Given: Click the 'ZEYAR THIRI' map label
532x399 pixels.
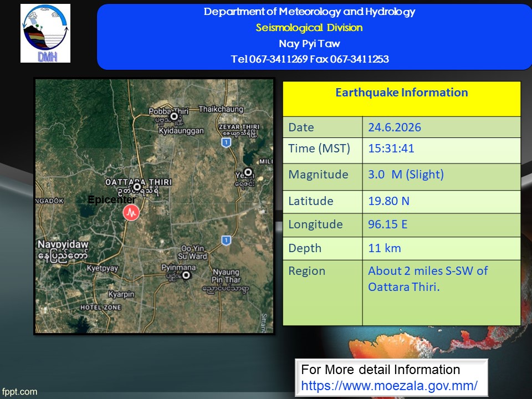Looking at the screenshot, I should click(x=239, y=127).
